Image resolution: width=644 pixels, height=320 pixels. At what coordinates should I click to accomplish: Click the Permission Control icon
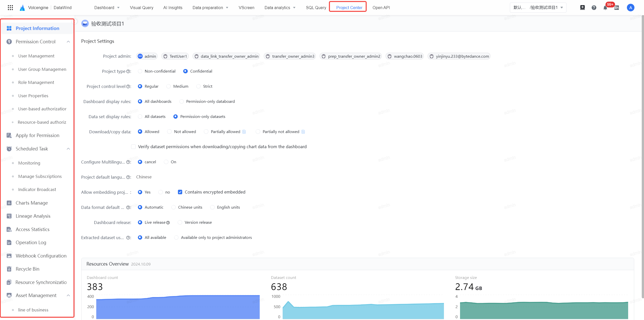[x=9, y=42]
